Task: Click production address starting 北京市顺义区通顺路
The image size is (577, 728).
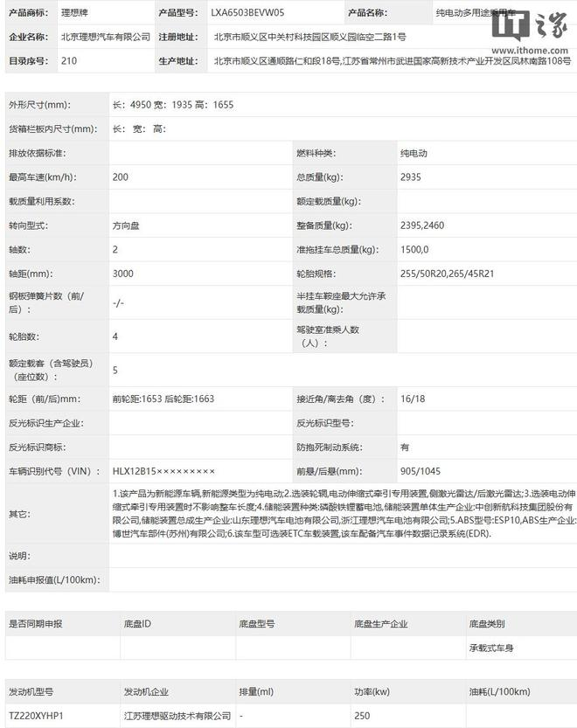Action: pos(393,61)
